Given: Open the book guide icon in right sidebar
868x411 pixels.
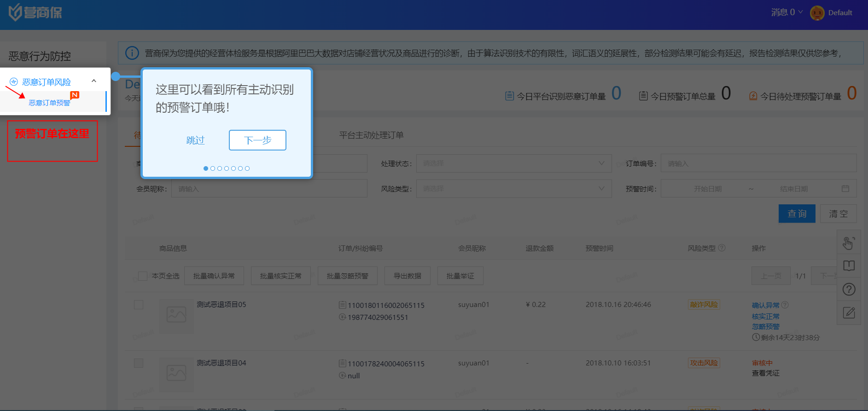Looking at the screenshot, I should tap(849, 266).
